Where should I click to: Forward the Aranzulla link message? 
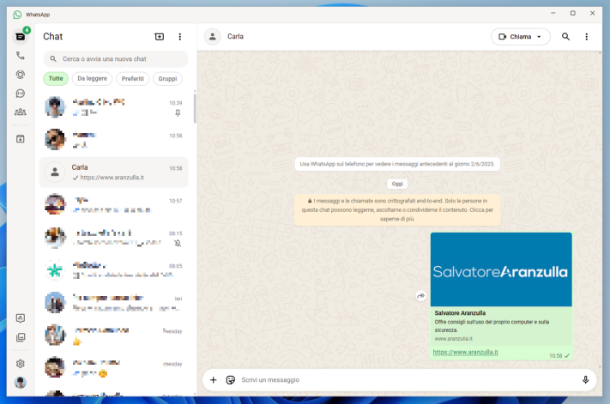pos(421,296)
